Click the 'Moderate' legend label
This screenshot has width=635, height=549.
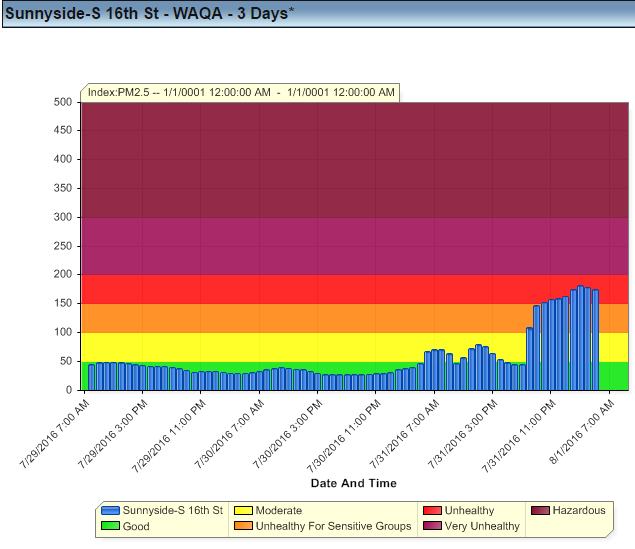pyautogui.click(x=279, y=510)
